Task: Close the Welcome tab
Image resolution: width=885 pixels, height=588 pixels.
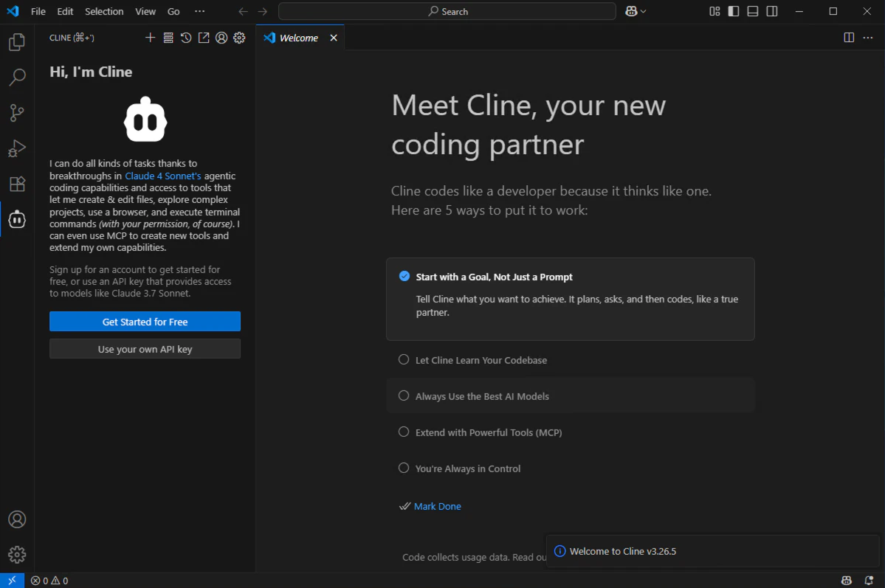Action: pos(334,38)
